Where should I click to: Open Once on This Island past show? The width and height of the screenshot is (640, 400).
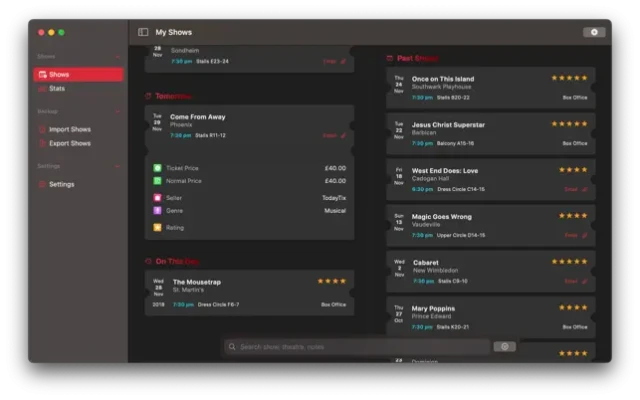pyautogui.click(x=491, y=88)
